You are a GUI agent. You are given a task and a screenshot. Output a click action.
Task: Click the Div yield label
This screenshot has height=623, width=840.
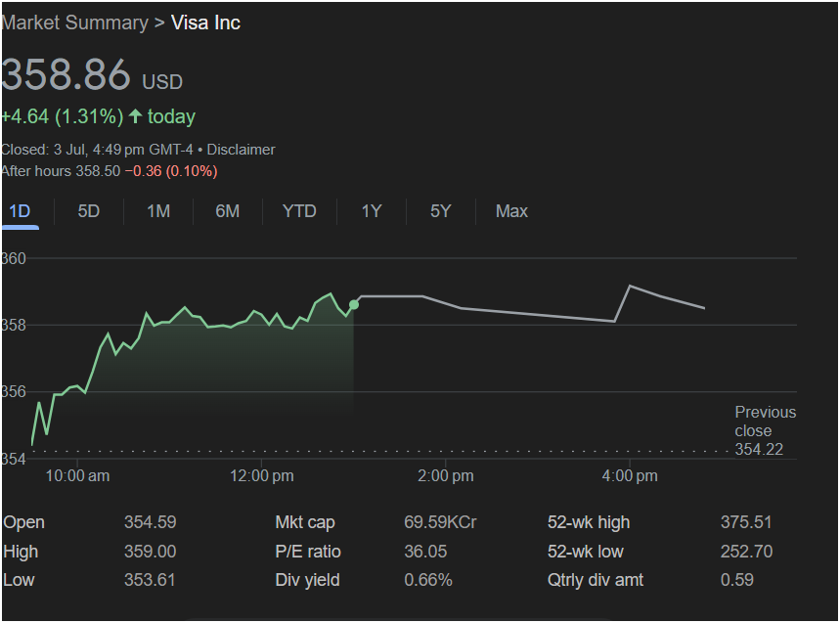click(x=307, y=580)
